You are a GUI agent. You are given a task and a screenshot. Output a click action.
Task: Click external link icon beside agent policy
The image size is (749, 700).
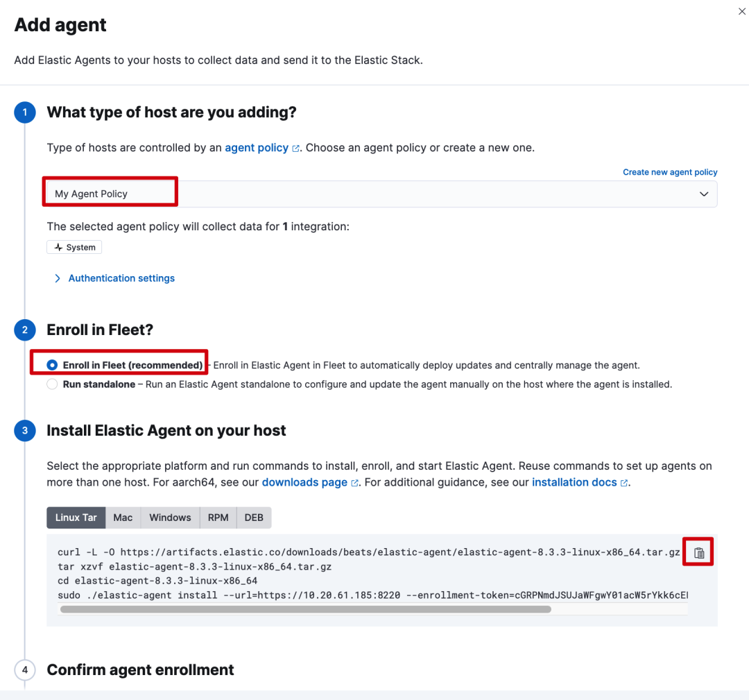pos(296,148)
